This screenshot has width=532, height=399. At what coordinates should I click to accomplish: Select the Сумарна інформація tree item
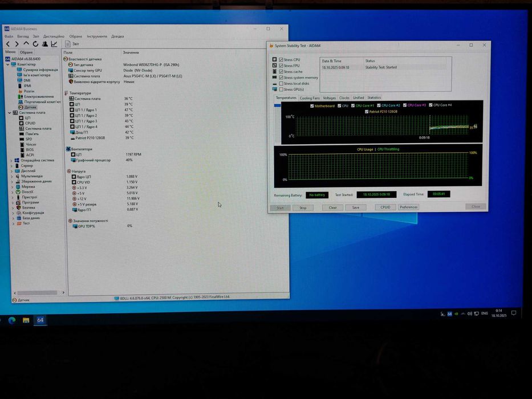(37, 70)
